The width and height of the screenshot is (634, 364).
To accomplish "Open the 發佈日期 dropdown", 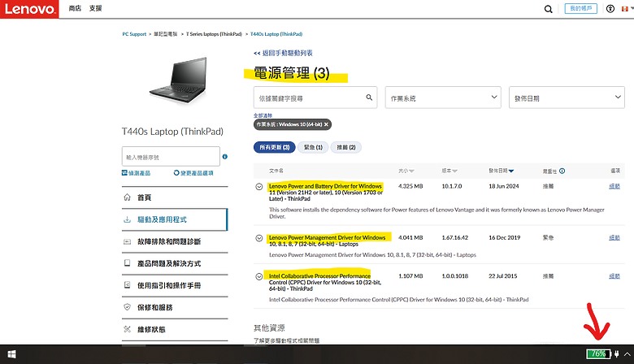I will pos(567,97).
